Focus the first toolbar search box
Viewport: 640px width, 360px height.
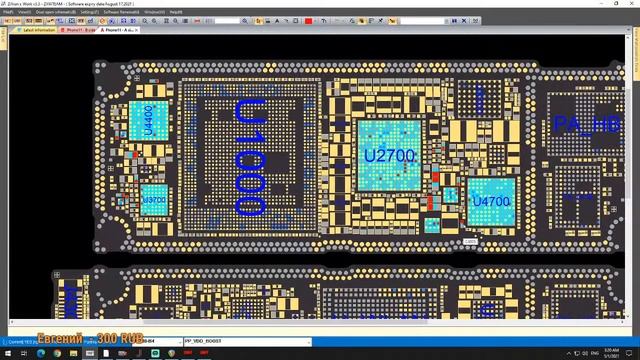pos(227,21)
